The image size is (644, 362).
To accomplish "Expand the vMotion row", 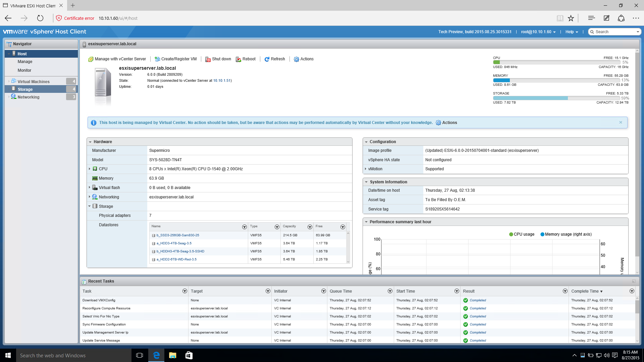I will pyautogui.click(x=366, y=169).
